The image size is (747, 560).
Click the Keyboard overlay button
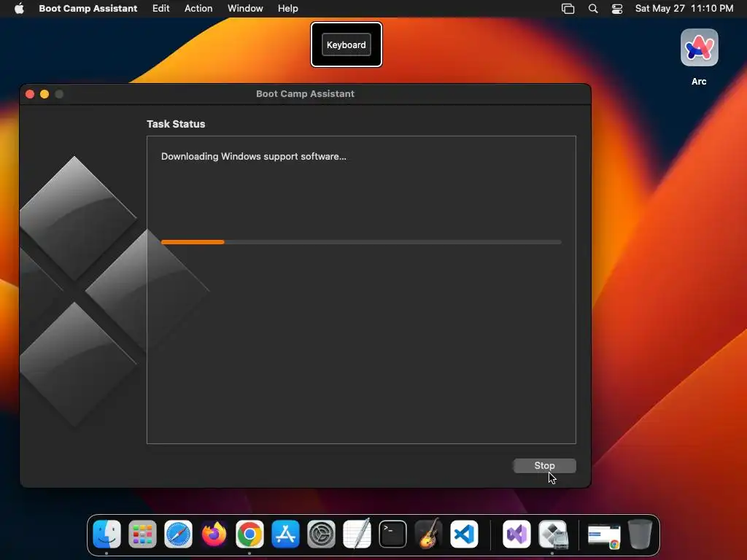click(x=347, y=44)
